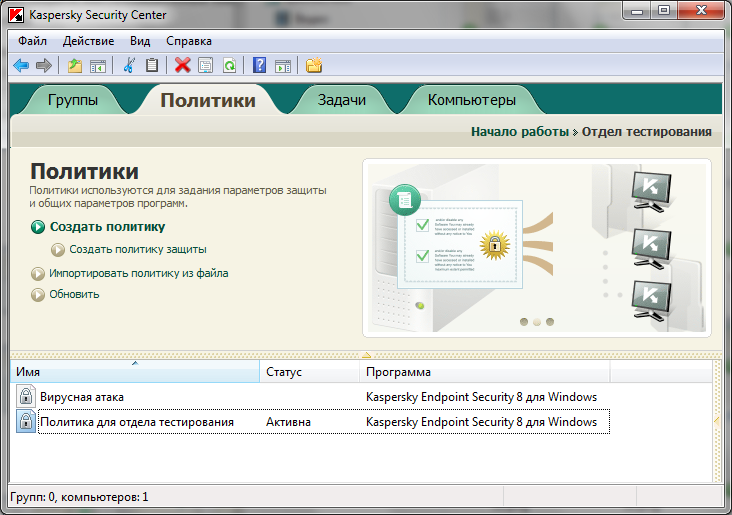Select the first slide dot under the illustration

[x=524, y=322]
